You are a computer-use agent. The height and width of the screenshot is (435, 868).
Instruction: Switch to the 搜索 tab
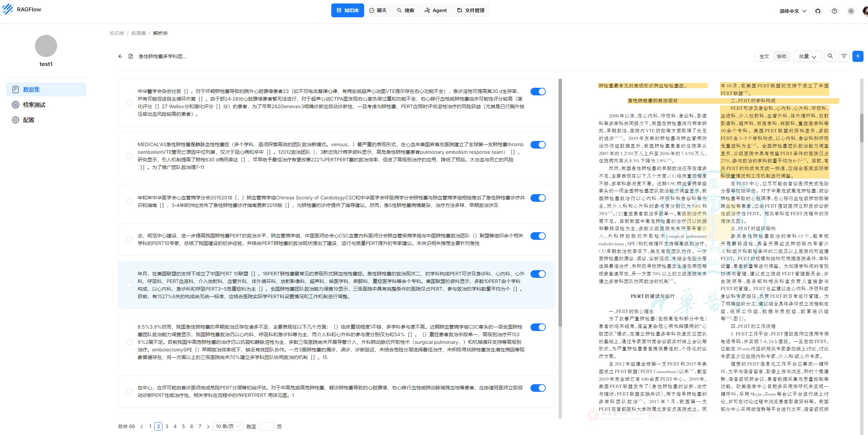[x=405, y=10]
